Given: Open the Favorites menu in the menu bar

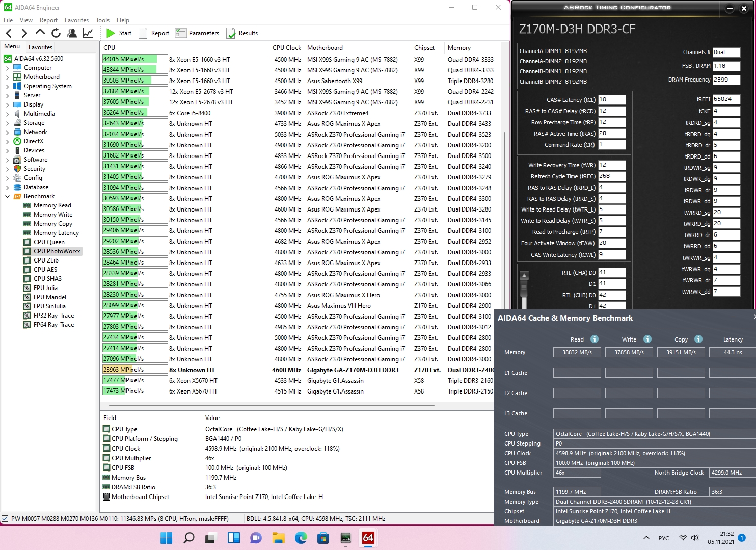Looking at the screenshot, I should coord(76,20).
